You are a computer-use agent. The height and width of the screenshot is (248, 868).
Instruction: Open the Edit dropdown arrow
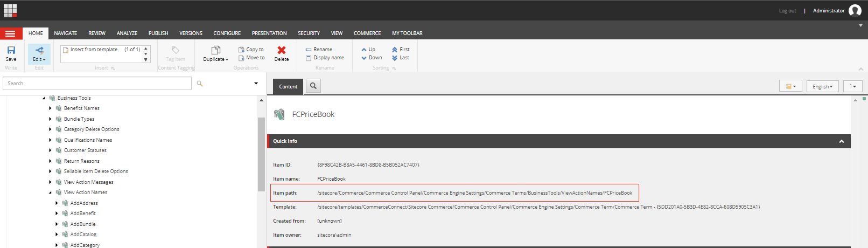coord(44,59)
